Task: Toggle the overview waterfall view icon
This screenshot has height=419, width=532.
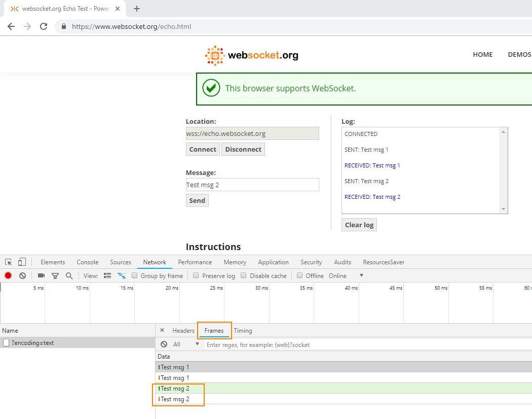Action: (122, 275)
